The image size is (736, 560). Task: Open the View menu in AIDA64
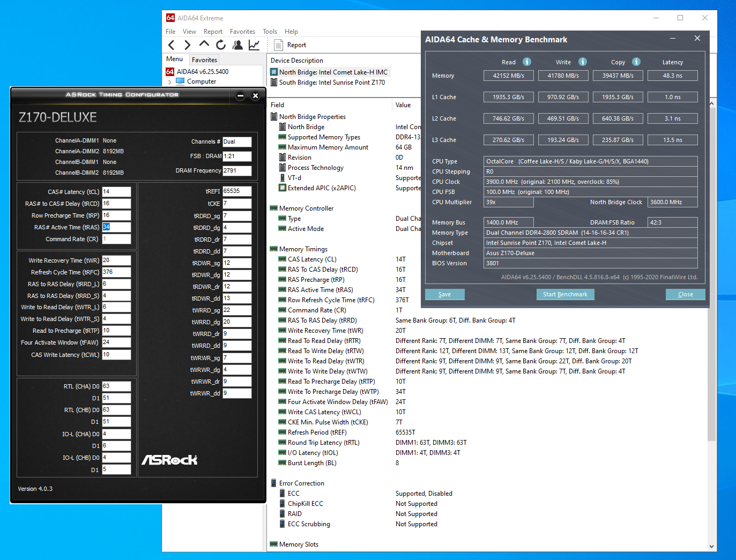click(189, 32)
